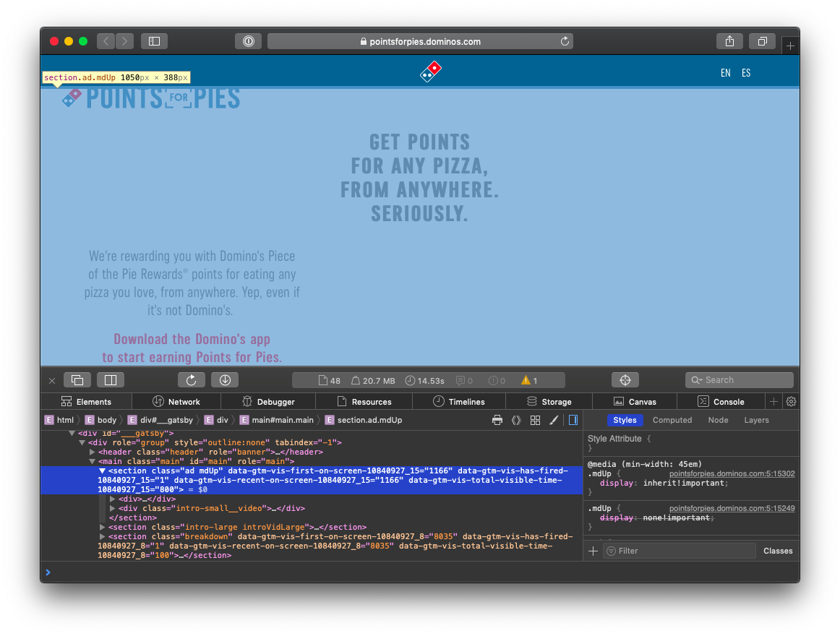Viewport: 840px width, 636px height.
Task: Open the print styles emulation icon
Action: 497,419
